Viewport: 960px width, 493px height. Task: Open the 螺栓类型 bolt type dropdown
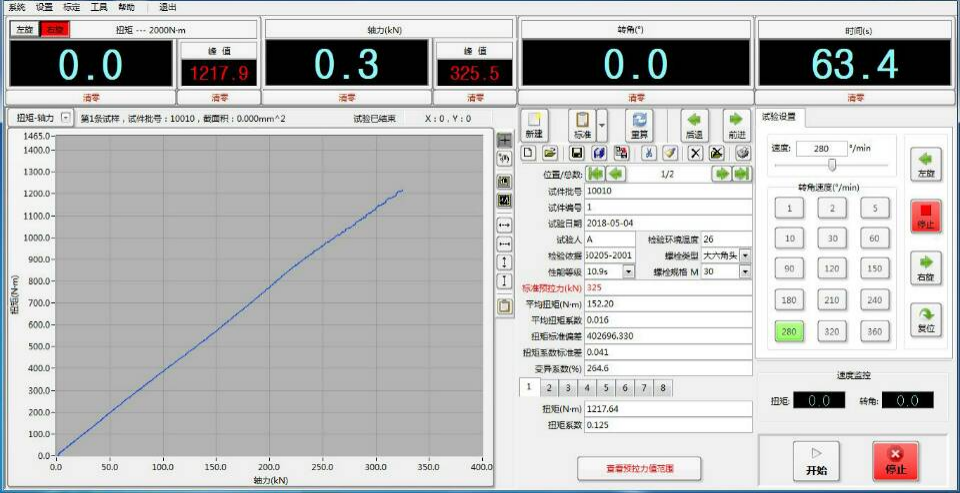pyautogui.click(x=745, y=256)
